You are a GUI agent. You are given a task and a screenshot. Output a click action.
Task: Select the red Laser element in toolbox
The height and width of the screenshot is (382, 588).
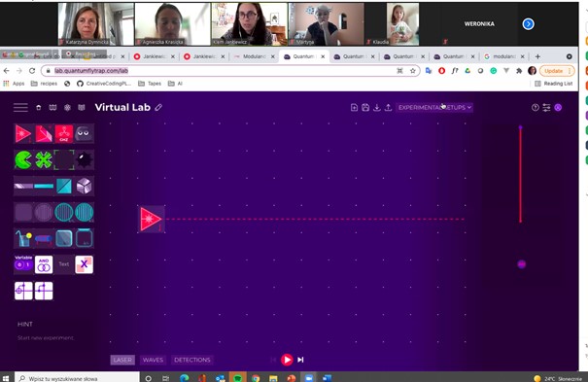(23, 133)
